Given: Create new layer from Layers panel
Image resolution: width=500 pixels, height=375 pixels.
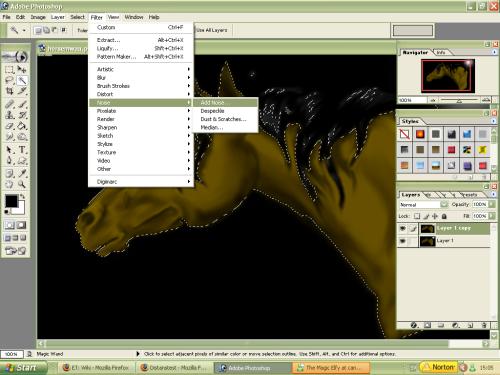Looking at the screenshot, I should 470,325.
